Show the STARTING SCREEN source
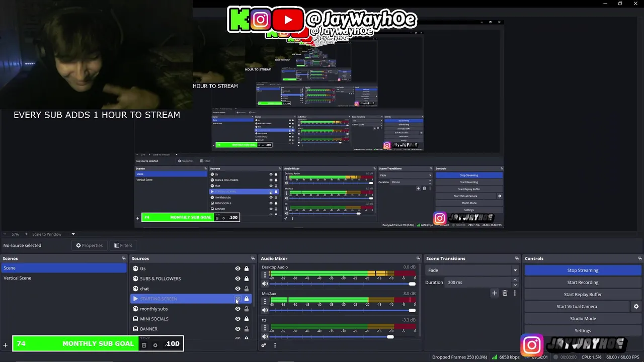The width and height of the screenshot is (644, 362). (x=238, y=299)
